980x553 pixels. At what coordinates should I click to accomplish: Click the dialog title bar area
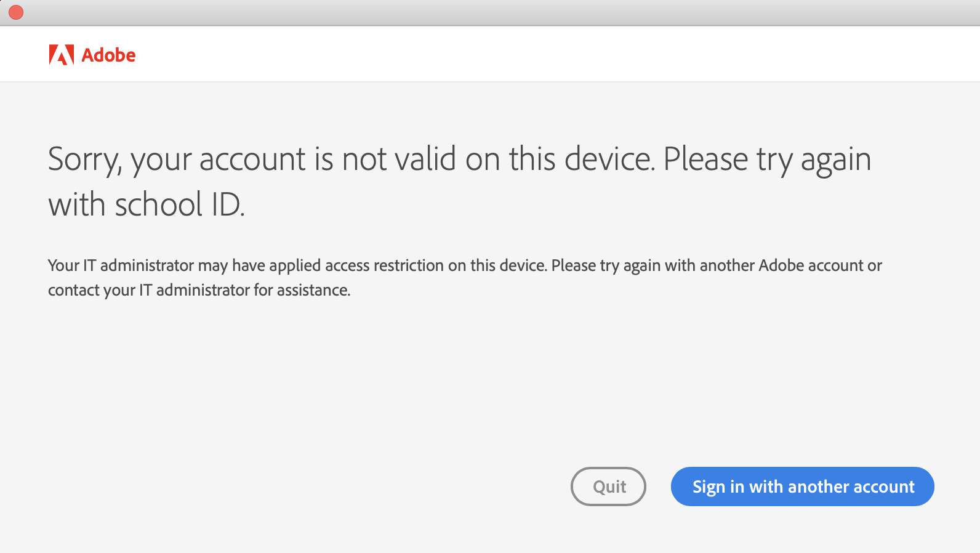coord(490,12)
